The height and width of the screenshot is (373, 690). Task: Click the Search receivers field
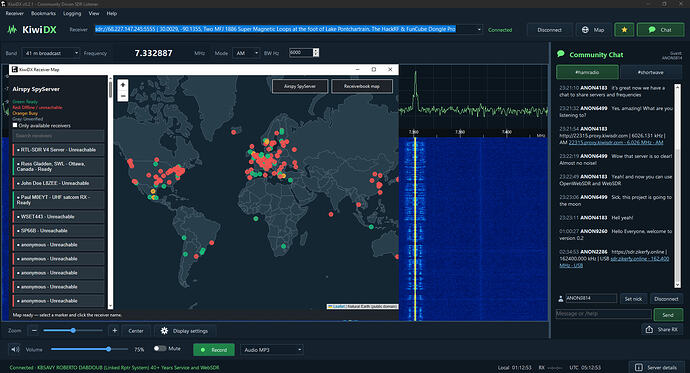[58, 135]
